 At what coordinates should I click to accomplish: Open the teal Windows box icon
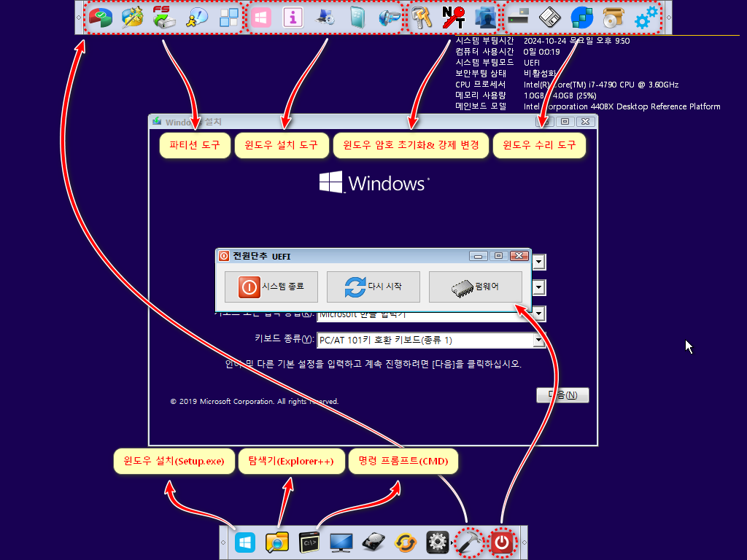pos(357,17)
